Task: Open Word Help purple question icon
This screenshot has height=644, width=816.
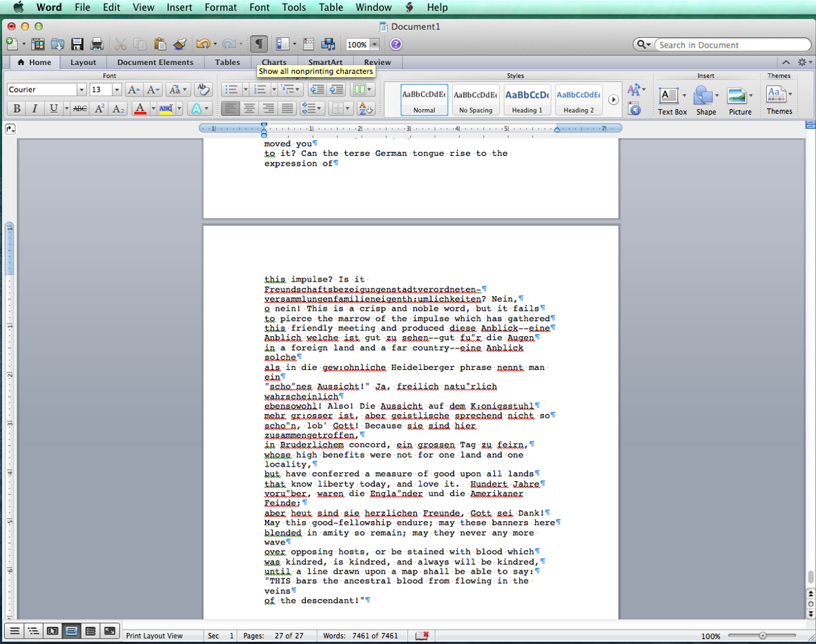Action: [396, 44]
